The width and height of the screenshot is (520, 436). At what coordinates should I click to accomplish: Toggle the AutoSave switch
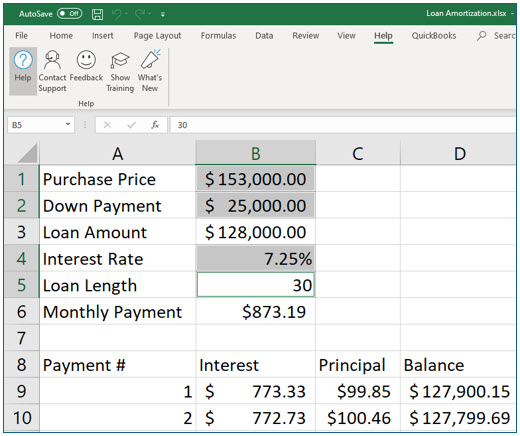point(69,14)
